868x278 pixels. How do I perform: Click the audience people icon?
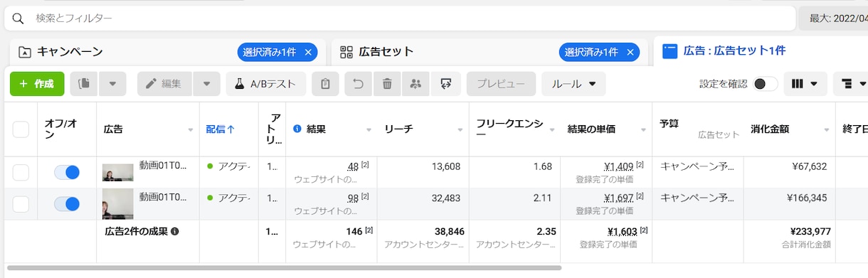tap(416, 84)
